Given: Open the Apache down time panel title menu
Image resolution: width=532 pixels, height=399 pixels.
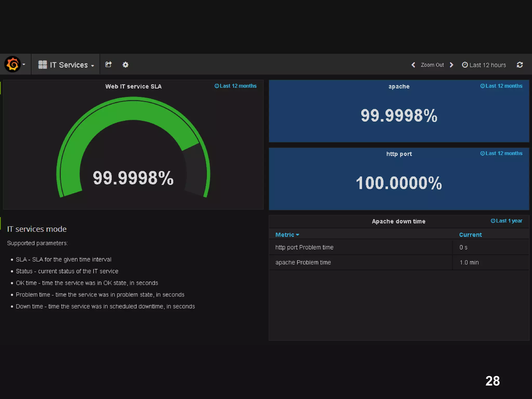Looking at the screenshot, I should point(398,221).
